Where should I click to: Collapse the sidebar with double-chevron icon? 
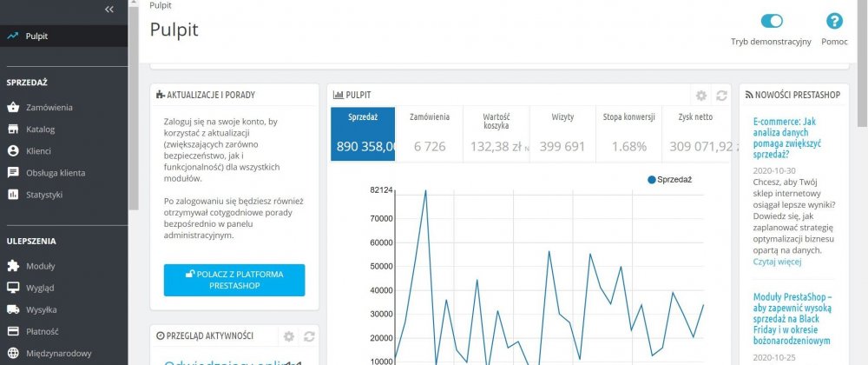[109, 9]
